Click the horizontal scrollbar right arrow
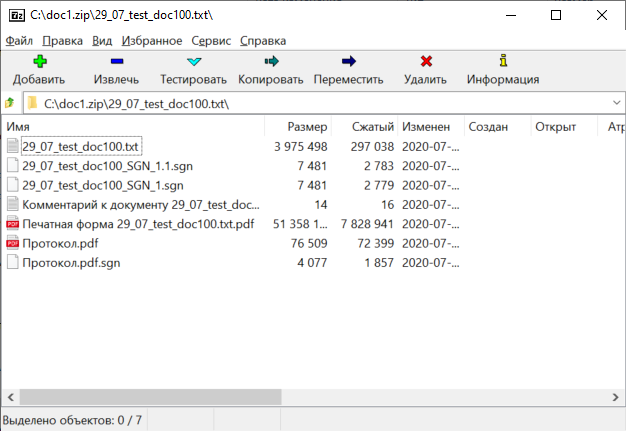This screenshot has width=626, height=431. coord(615,397)
